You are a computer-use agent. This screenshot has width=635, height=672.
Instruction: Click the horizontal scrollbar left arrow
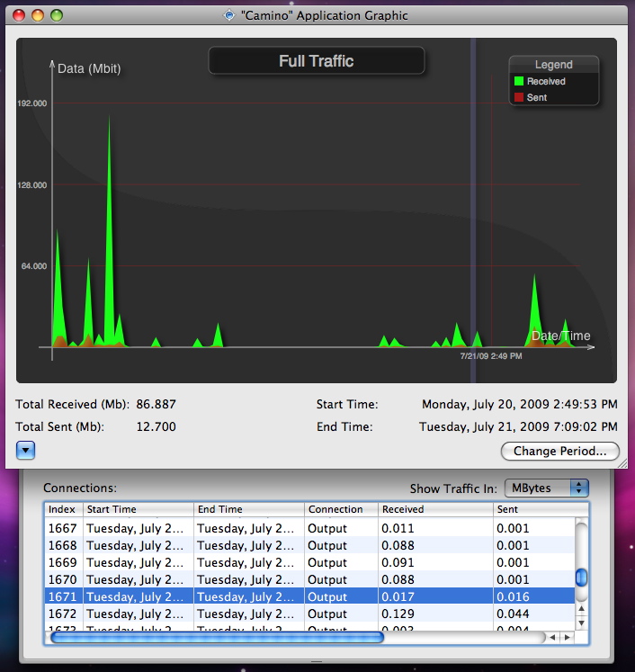tap(552, 638)
